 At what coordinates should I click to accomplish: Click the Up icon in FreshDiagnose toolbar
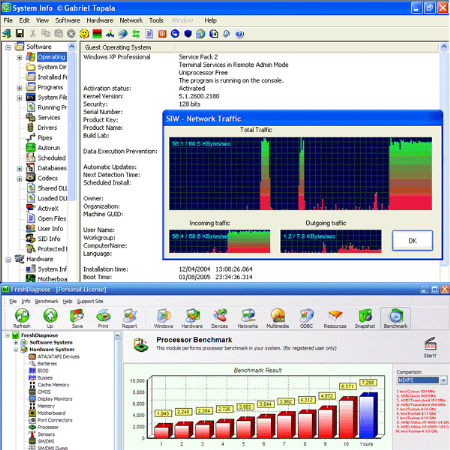coord(50,318)
